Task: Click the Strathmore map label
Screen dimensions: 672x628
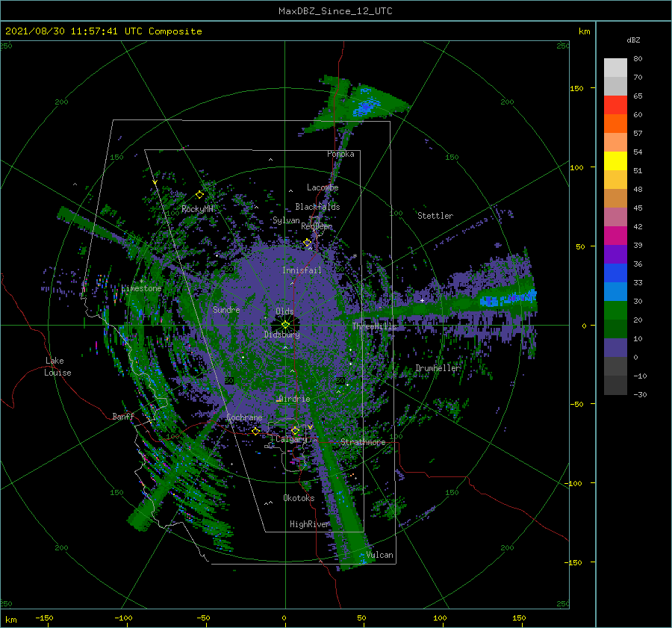Action: click(x=363, y=442)
